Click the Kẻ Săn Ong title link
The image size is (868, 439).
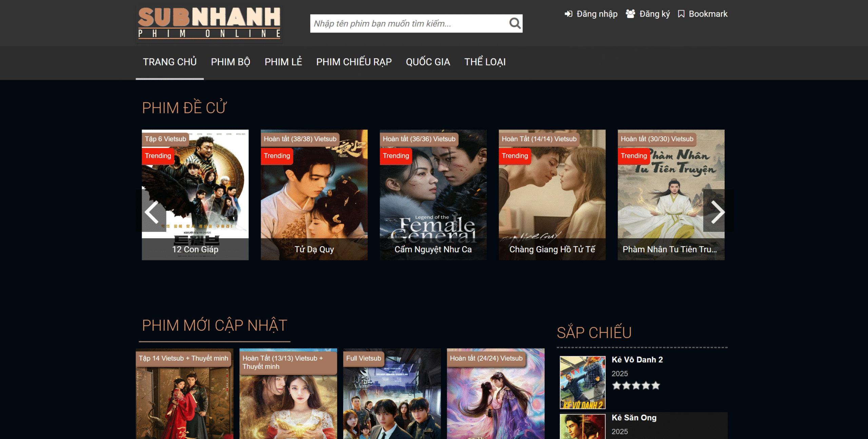[x=634, y=418]
